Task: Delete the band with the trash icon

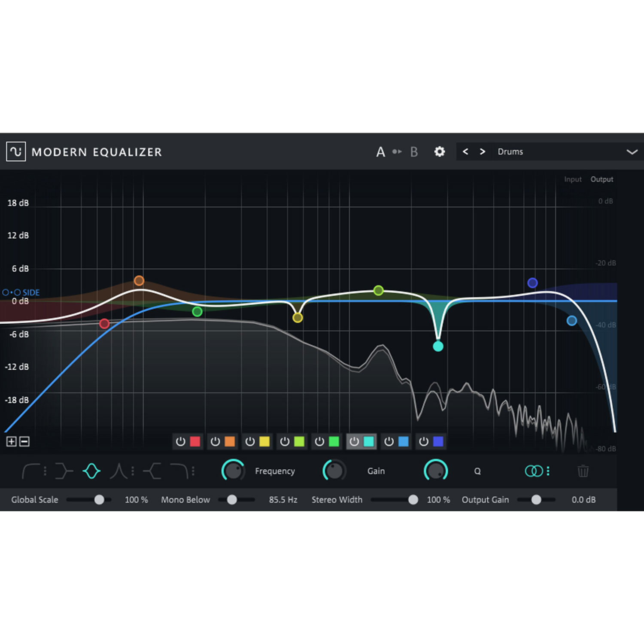Action: [583, 471]
